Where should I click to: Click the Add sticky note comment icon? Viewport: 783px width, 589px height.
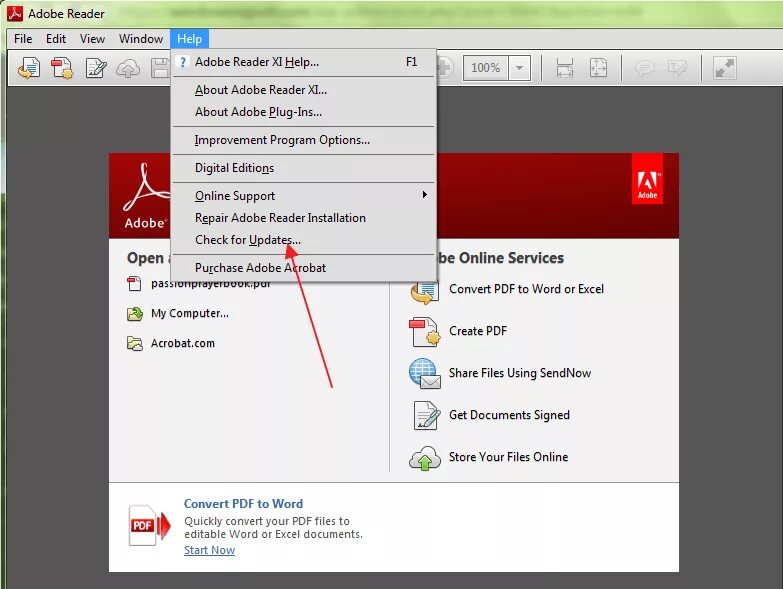[x=645, y=68]
